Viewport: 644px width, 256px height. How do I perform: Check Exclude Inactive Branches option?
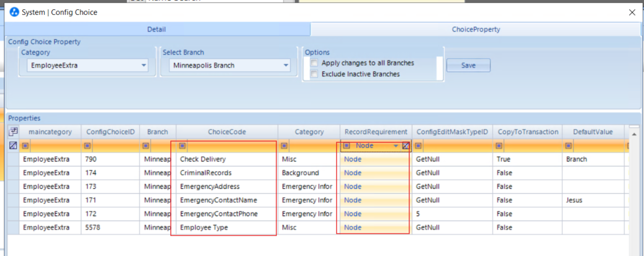click(314, 74)
